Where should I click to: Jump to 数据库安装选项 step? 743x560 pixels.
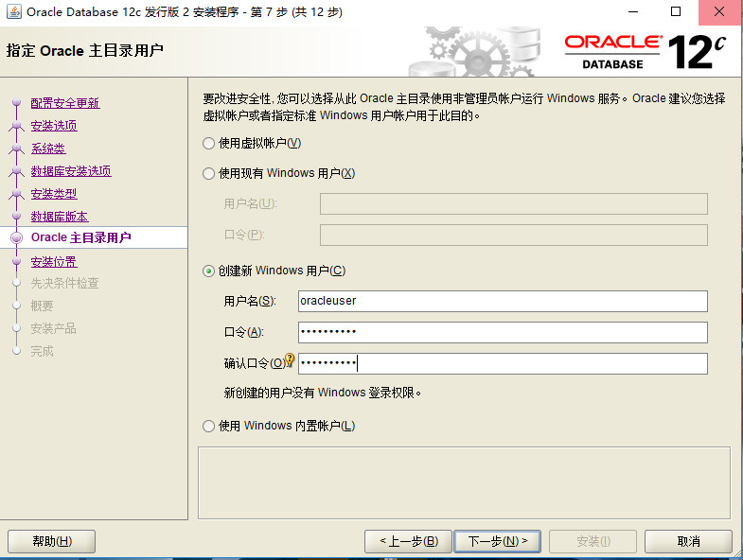71,171
